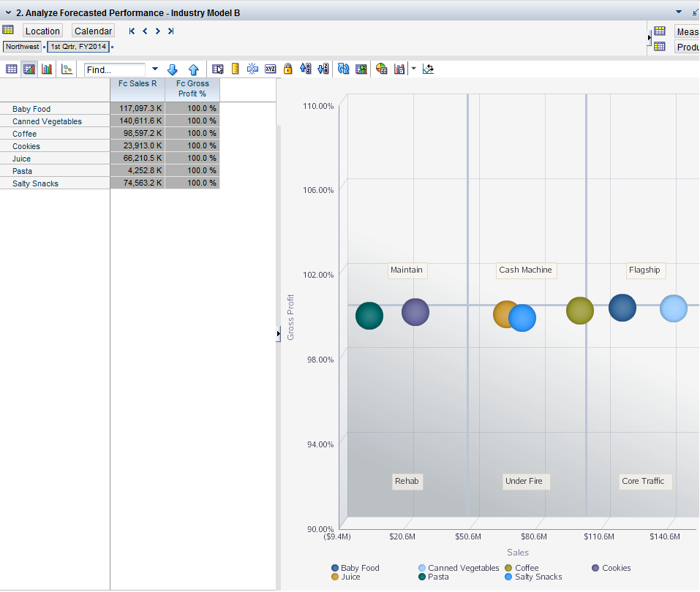Image resolution: width=700 pixels, height=592 pixels.
Task: Click the Location dimension button
Action: tap(42, 31)
